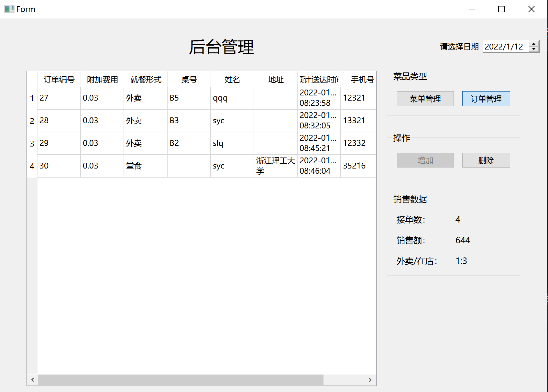Maximize the Form window

tap(501, 9)
